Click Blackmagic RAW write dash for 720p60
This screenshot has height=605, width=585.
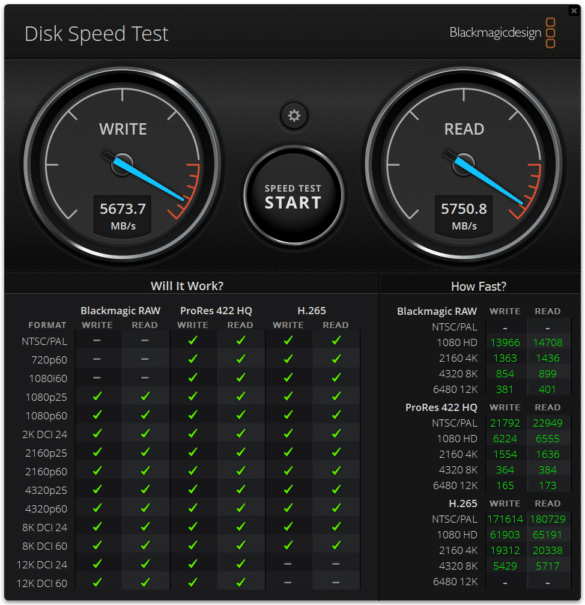click(x=96, y=359)
